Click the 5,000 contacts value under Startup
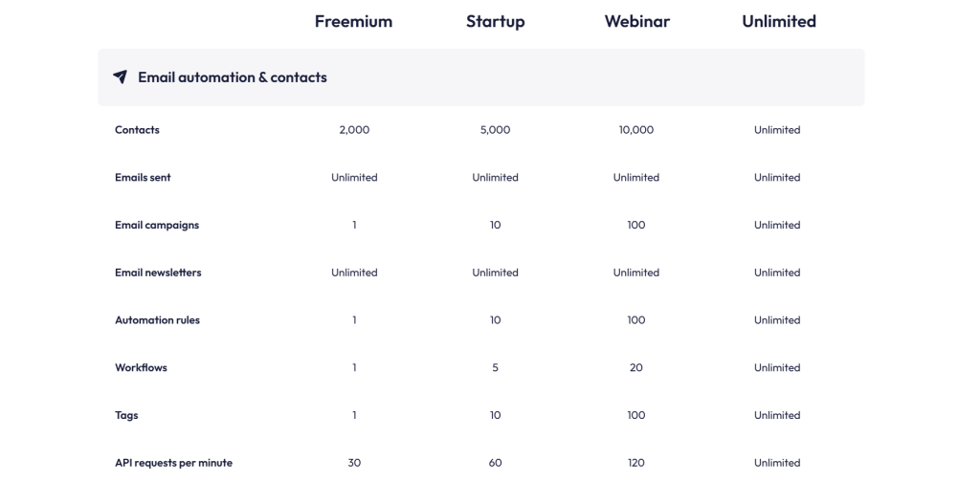Viewport: 980px width, 481px height. coord(495,130)
